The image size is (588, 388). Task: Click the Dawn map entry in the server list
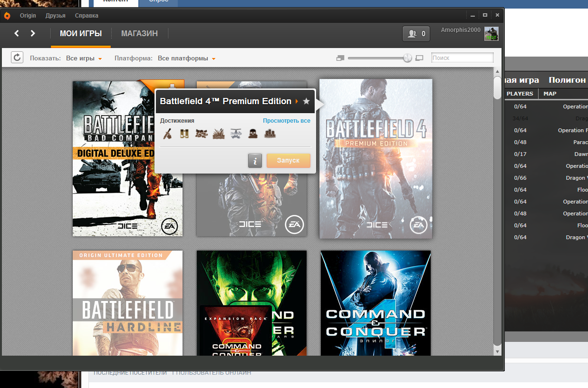[581, 154]
